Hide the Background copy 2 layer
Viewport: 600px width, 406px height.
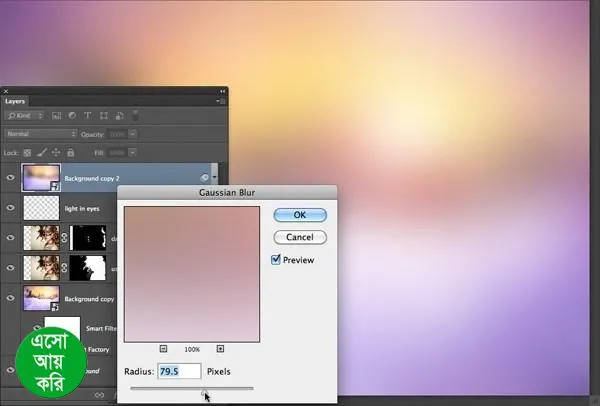(11, 177)
